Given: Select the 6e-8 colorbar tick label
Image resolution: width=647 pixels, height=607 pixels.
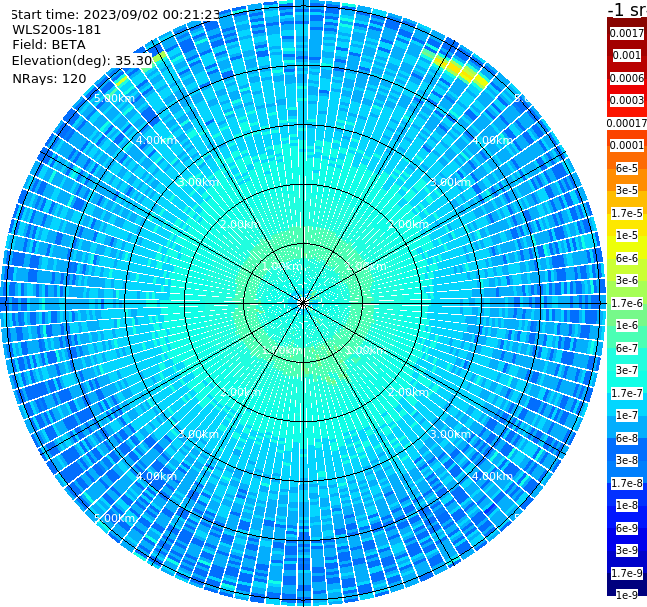Looking at the screenshot, I should coord(627,438).
